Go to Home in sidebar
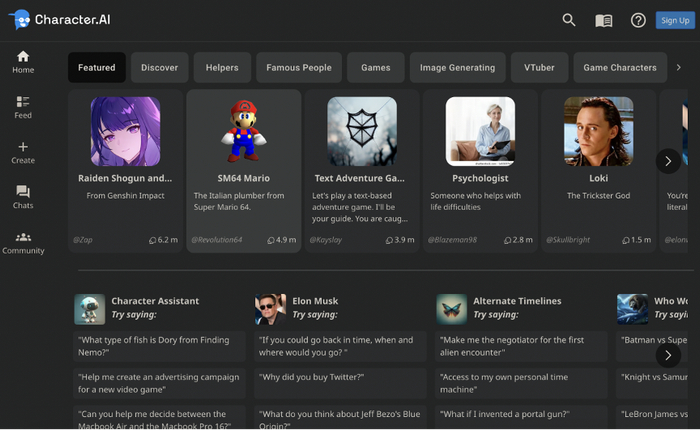This screenshot has width=700, height=430. click(x=23, y=62)
